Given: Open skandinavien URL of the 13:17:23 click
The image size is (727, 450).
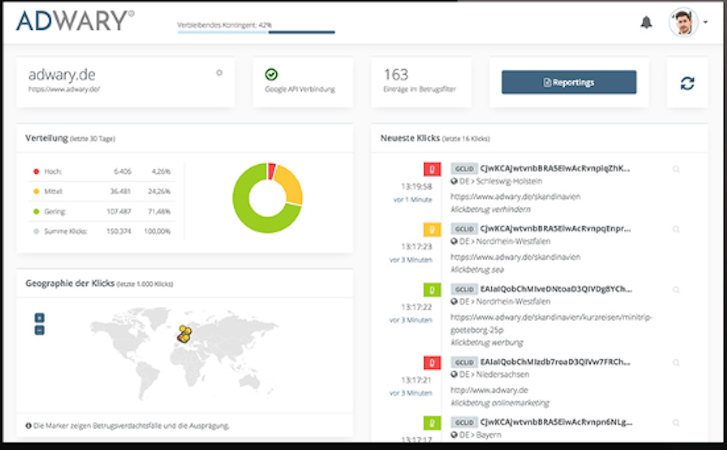Looking at the screenshot, I should (515, 257).
